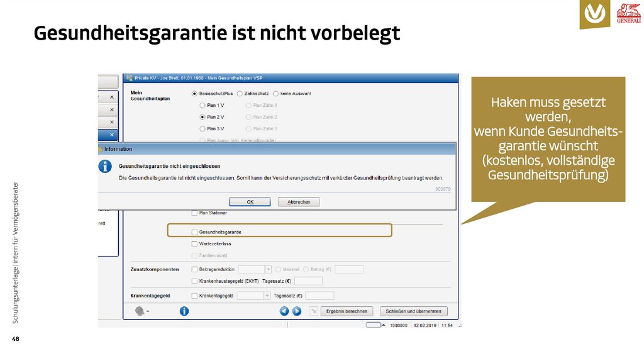The width and height of the screenshot is (644, 361).
Task: Select Plan 2 V option
Action: 202,117
